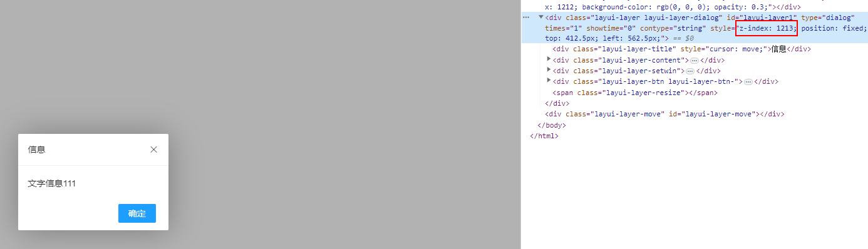The width and height of the screenshot is (868, 249).
Task: Click the 确定 button in the dialog
Action: click(x=137, y=213)
